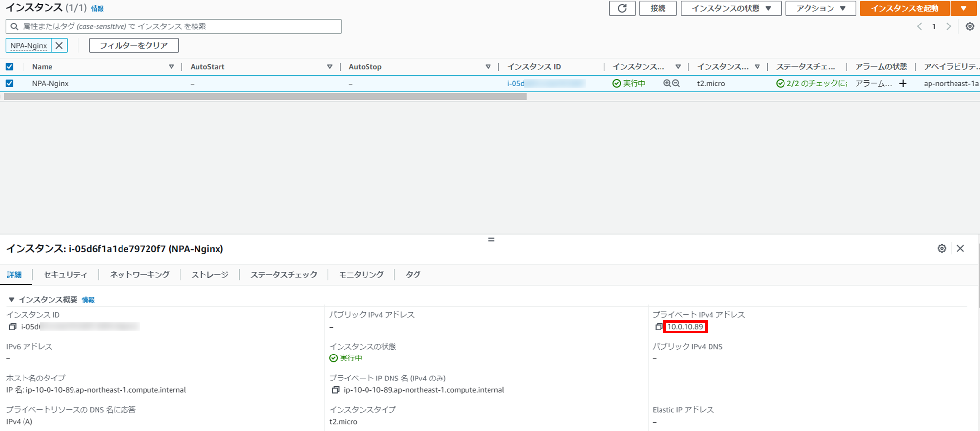980x431 pixels.
Task: Click zoom-out icon beside 実行中 status
Action: pos(676,83)
